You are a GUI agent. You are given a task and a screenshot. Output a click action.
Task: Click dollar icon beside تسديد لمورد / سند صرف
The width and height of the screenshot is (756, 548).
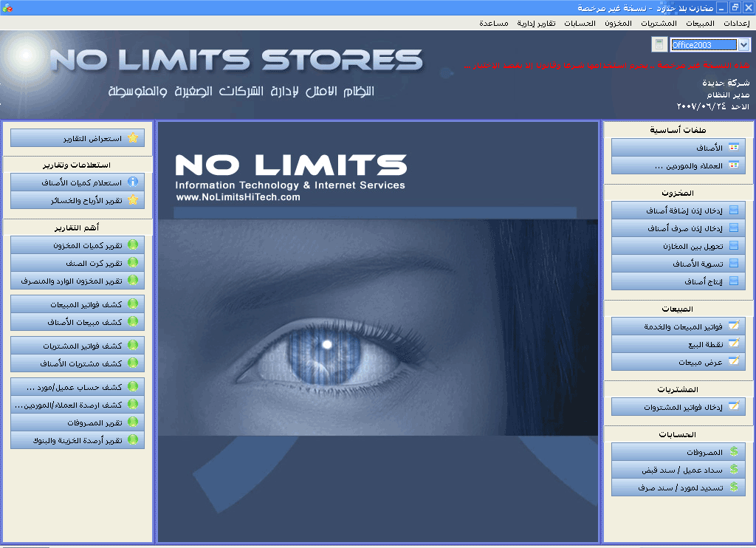(734, 487)
